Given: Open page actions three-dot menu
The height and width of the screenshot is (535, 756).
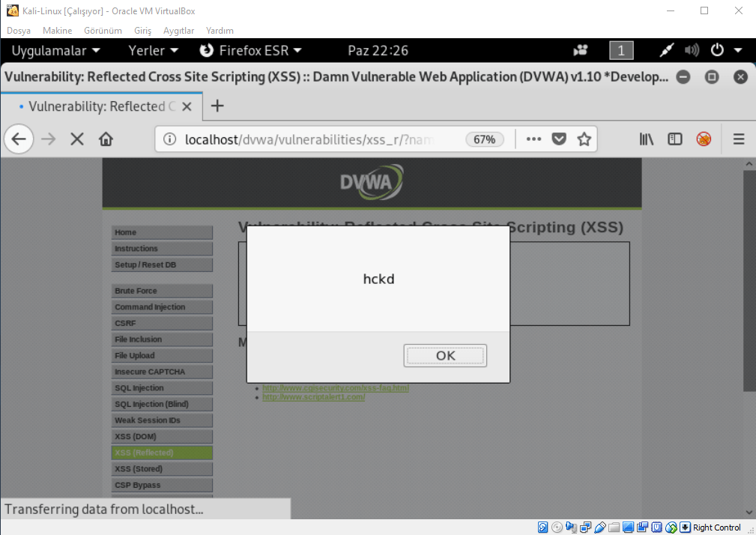Looking at the screenshot, I should click(533, 139).
